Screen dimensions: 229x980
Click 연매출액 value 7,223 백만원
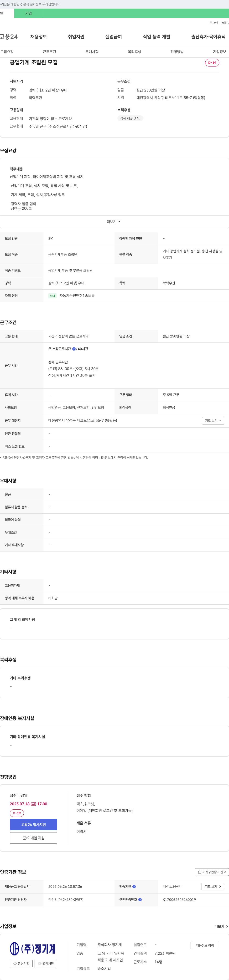click(x=165, y=953)
